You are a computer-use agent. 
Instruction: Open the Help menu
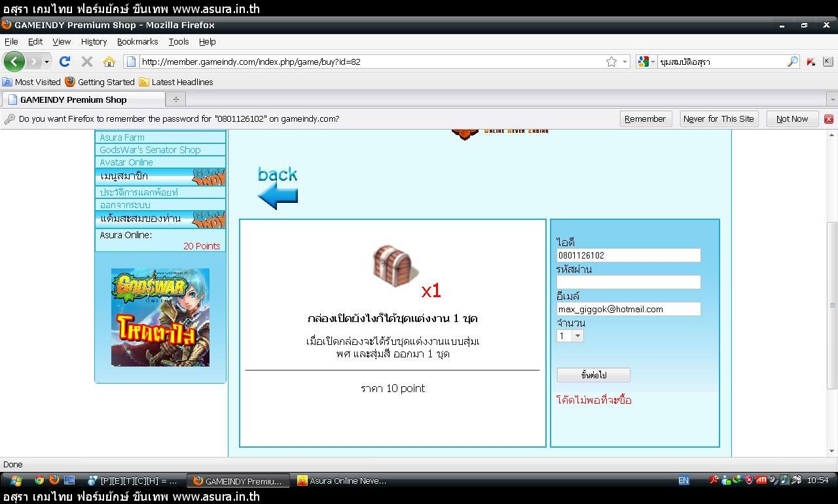coord(207,41)
